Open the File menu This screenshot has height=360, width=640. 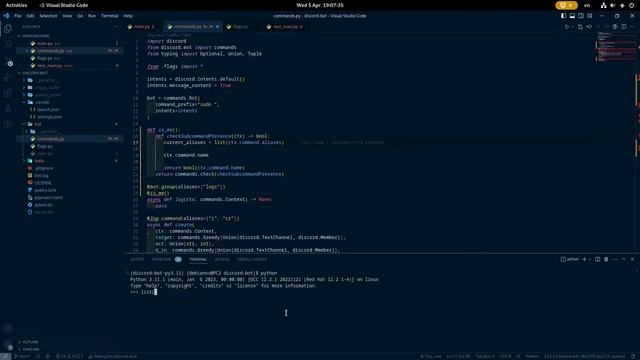click(x=18, y=16)
